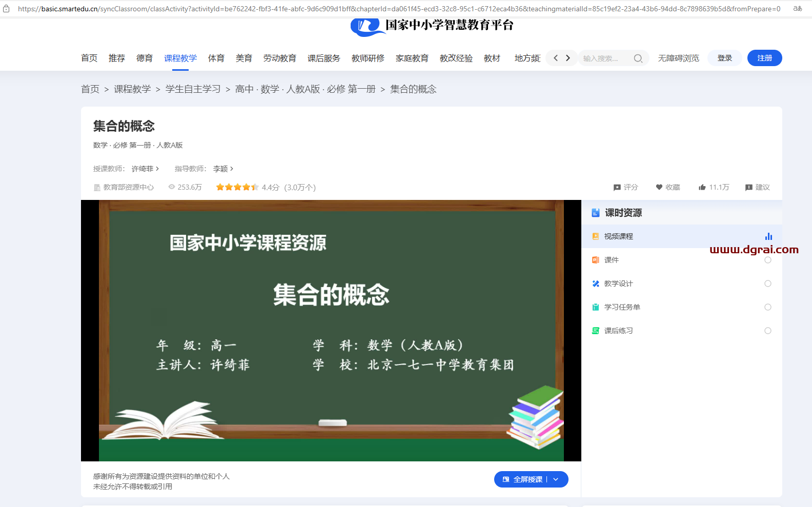Click 集合的概念 at breadcrumb end
The width and height of the screenshot is (812, 507).
tap(413, 89)
